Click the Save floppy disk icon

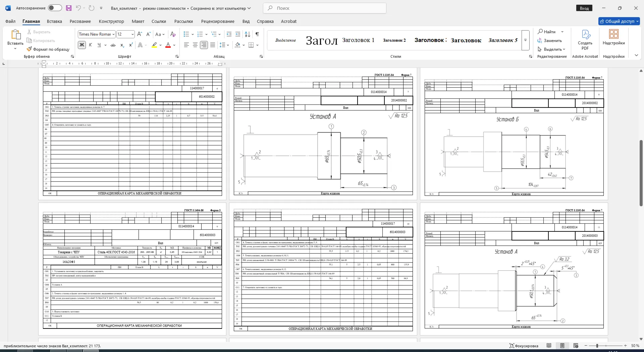click(x=69, y=8)
